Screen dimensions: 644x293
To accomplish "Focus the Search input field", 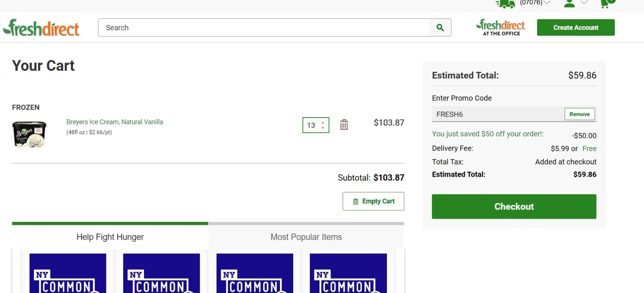I will tap(264, 27).
